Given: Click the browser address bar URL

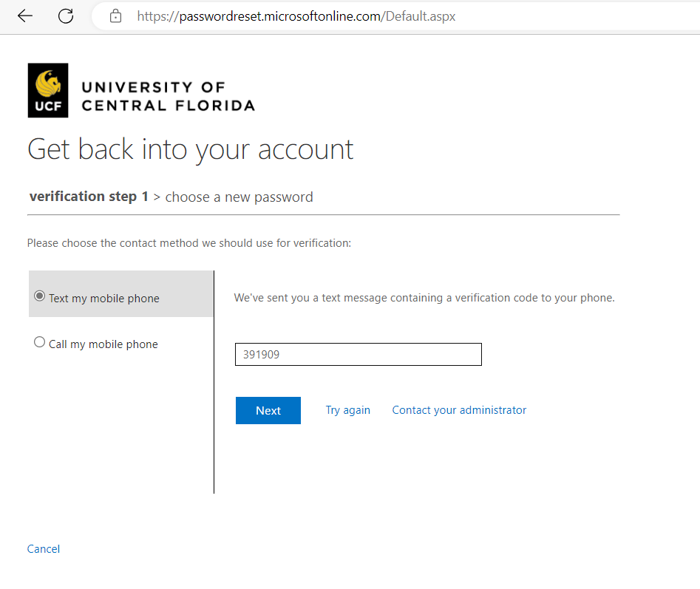Looking at the screenshot, I should [296, 16].
